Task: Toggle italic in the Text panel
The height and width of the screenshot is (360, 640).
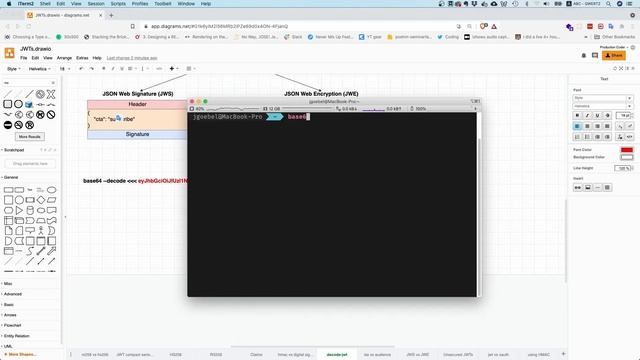Action: pyautogui.click(x=587, y=116)
